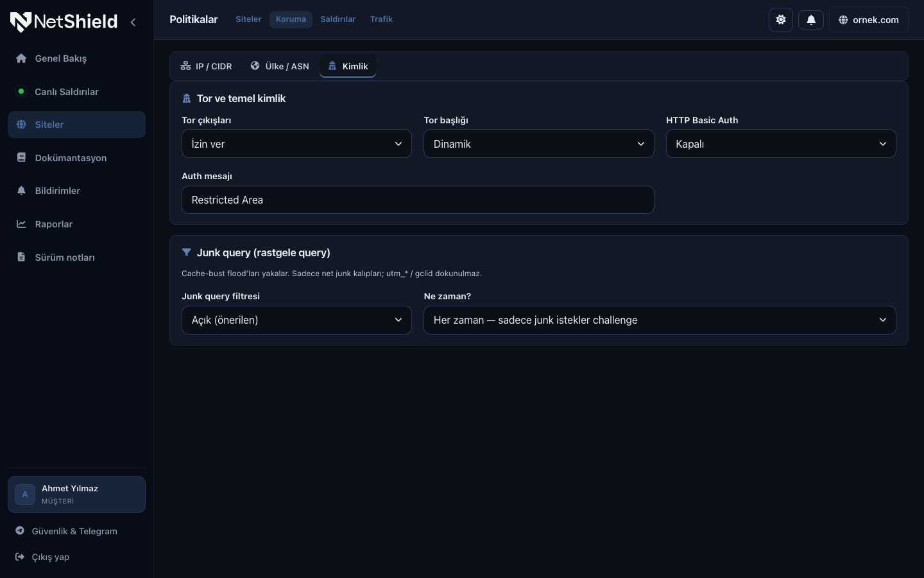
Task: Open the Tor başlığı dropdown
Action: (539, 144)
